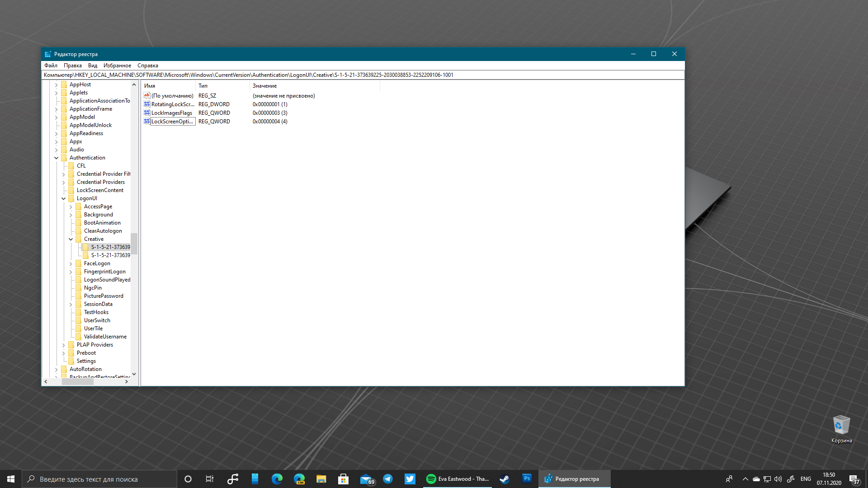Select the Background folder icon
The width and height of the screenshot is (868, 488).
coord(79,215)
